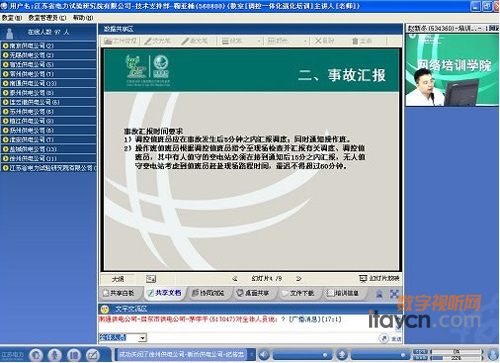Click the fullscreen expand icon right of the tabs
Screen dimensions: 500x363
tap(394, 294)
